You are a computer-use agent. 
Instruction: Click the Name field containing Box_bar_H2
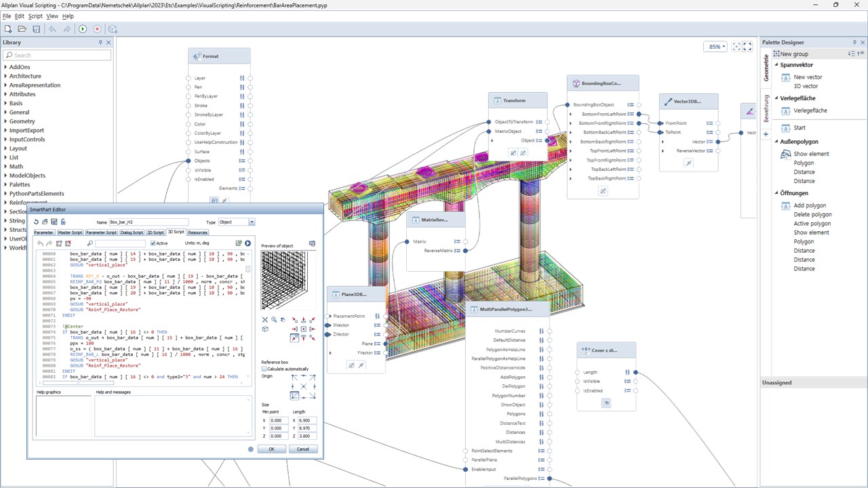[148, 222]
